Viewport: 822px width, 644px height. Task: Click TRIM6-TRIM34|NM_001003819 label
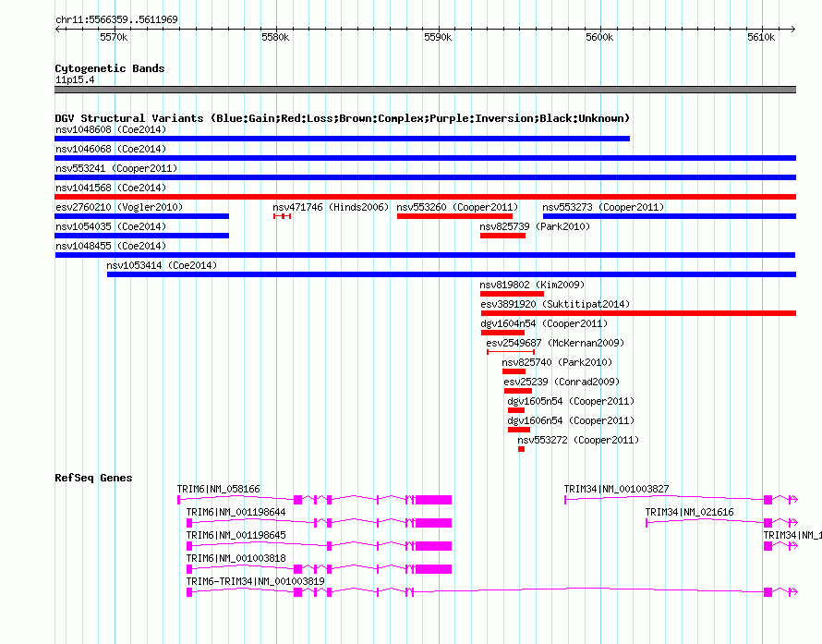coord(255,581)
